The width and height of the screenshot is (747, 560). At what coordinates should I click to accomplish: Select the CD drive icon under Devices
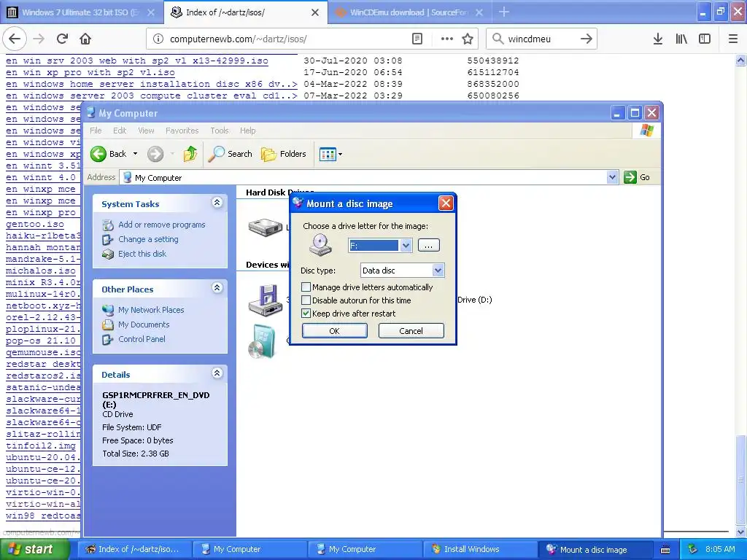262,341
